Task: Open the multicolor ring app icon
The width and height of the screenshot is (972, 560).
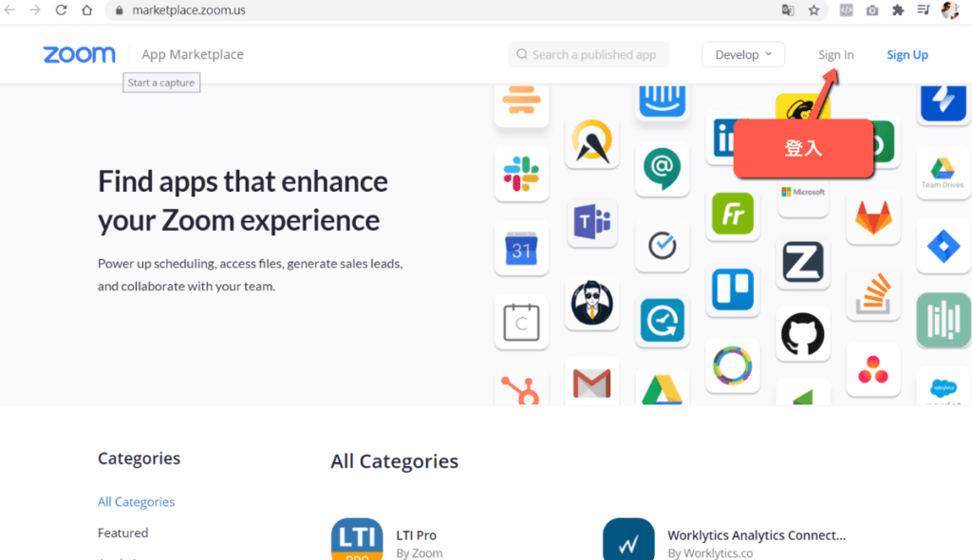Action: [x=733, y=365]
